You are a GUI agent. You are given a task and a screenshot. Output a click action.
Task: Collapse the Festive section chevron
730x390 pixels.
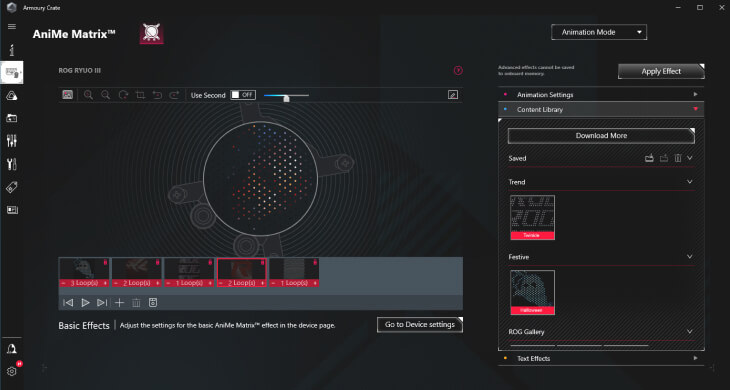click(x=689, y=257)
